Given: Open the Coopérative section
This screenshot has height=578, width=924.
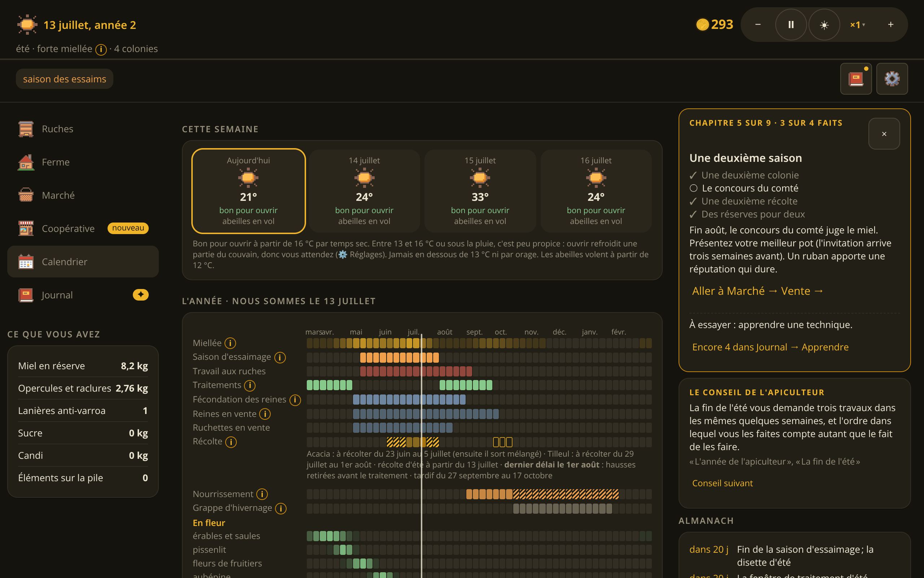Looking at the screenshot, I should pyautogui.click(x=83, y=229).
